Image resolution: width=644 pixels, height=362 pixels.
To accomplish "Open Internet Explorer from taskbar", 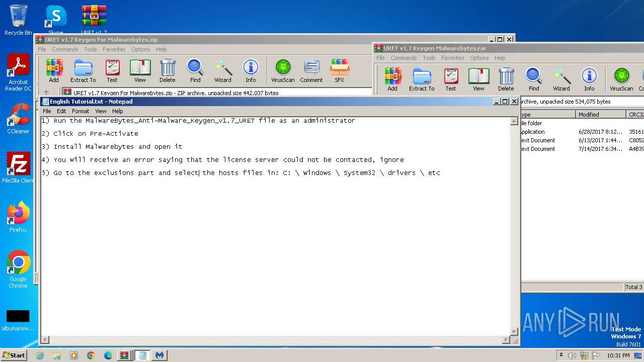I will tap(40, 355).
